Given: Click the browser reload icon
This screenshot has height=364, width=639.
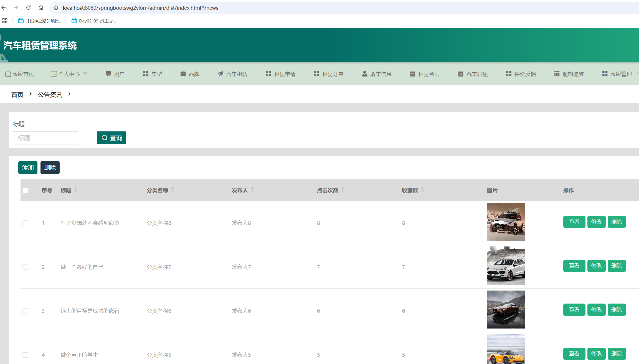Looking at the screenshot, I should pos(28,8).
